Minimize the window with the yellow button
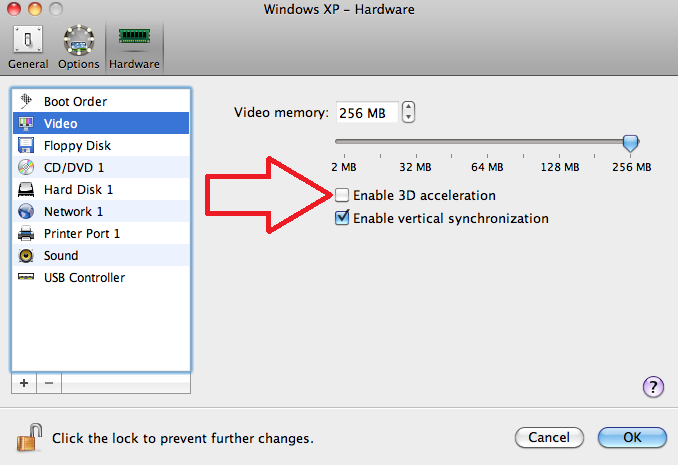 (x=35, y=9)
